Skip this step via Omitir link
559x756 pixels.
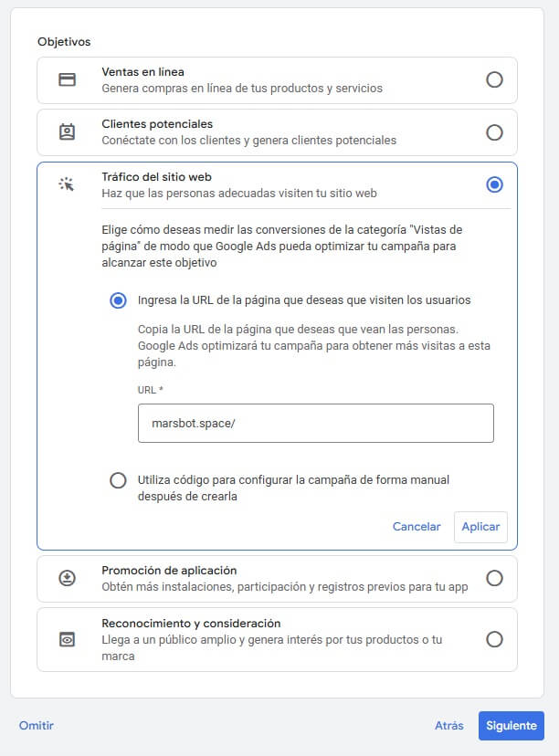click(x=37, y=726)
